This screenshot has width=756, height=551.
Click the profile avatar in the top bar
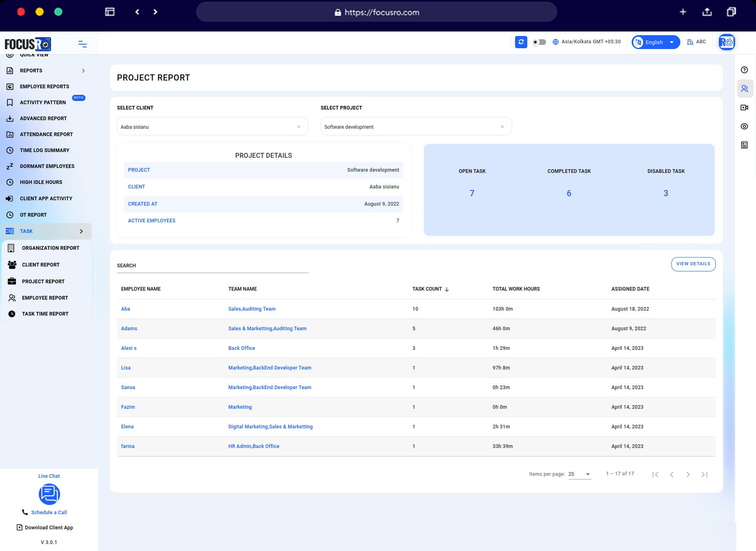(x=727, y=42)
